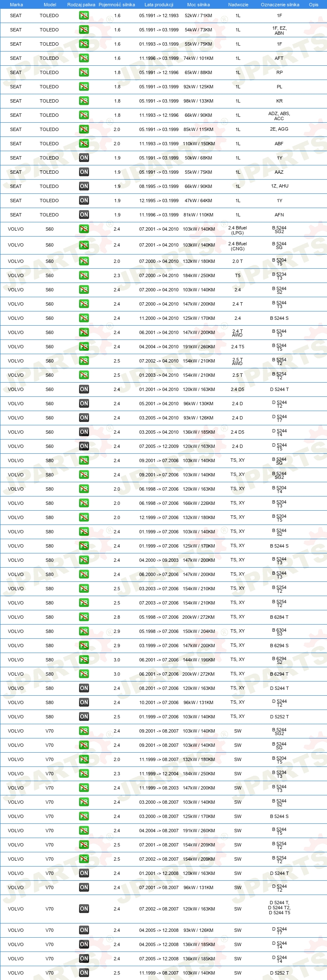
Task: Select engine code cell 'B 6304 S3'
Action: [279, 632]
